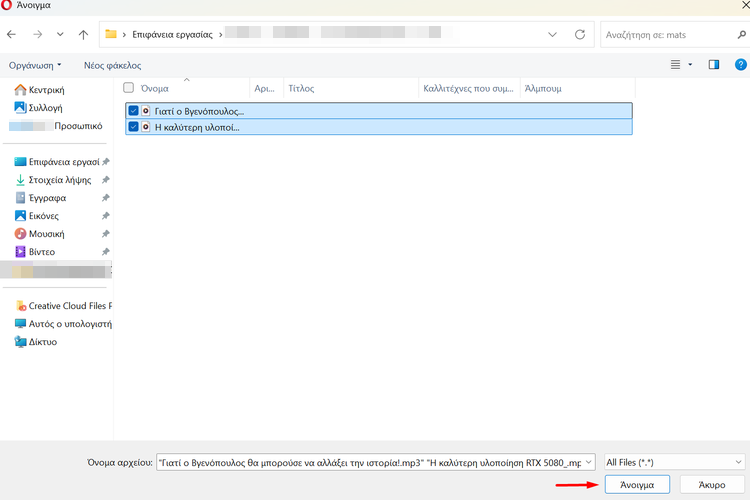The height and width of the screenshot is (500, 750).
Task: Toggle the preview pane icon
Action: click(x=714, y=65)
